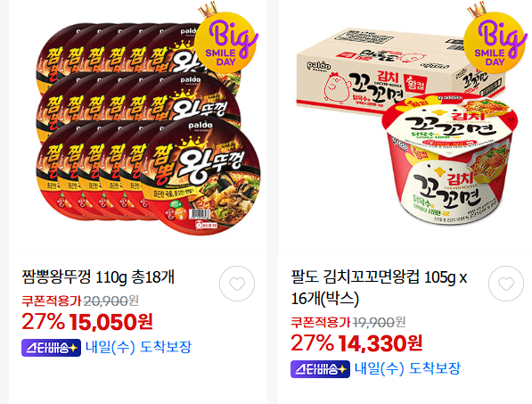Click 27% discount on 짬뽕왕뚜껑

pyautogui.click(x=43, y=321)
